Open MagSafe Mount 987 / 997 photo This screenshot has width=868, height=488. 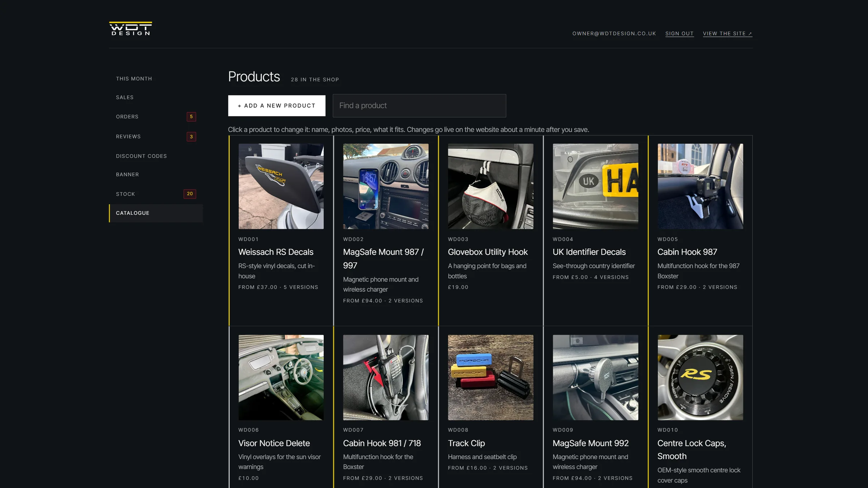tap(386, 186)
